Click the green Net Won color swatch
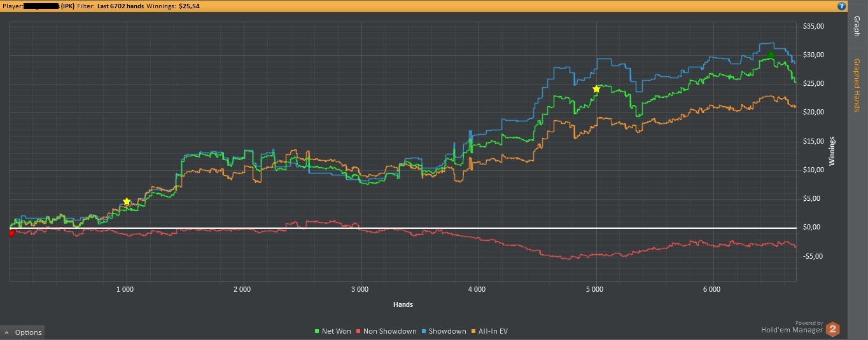Screen dimensions: 868x340 [317, 332]
